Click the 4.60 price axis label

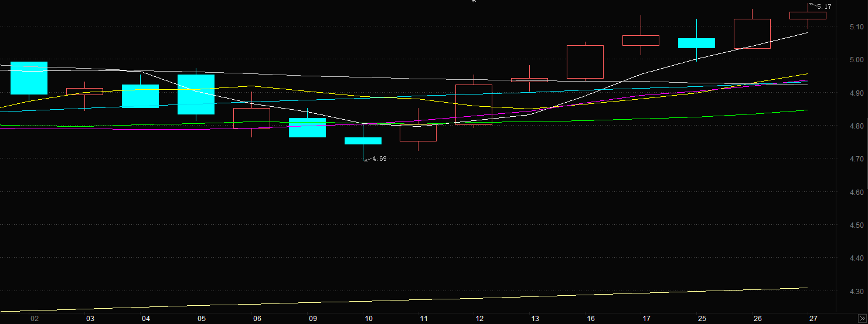[x=856, y=193]
